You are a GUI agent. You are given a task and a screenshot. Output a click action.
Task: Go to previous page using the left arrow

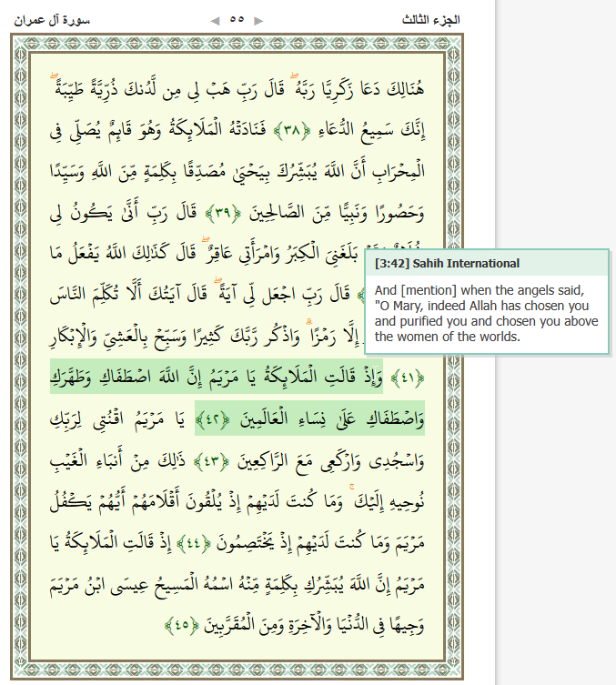pyautogui.click(x=215, y=21)
